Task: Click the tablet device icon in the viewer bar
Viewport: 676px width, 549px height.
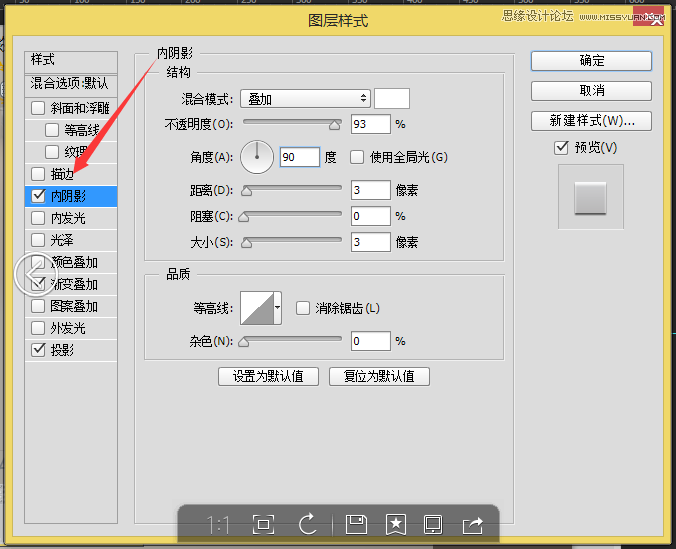Action: click(x=433, y=524)
